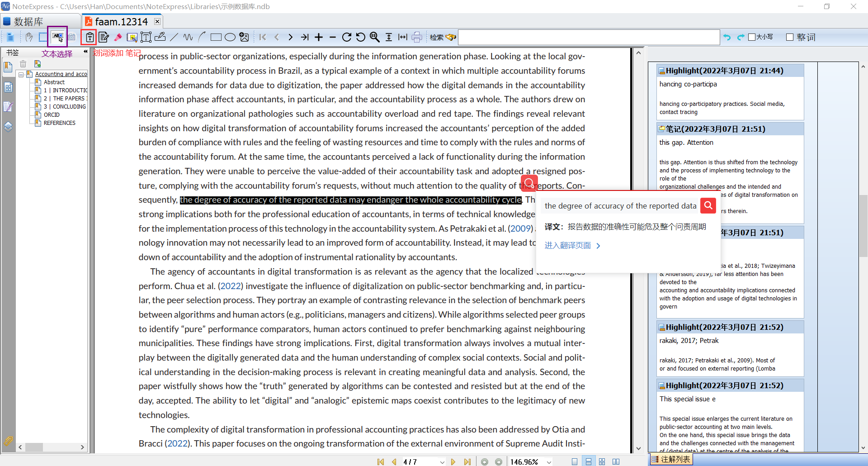This screenshot has height=466, width=868.
Task: Go to next page in toolbar
Action: [x=291, y=37]
